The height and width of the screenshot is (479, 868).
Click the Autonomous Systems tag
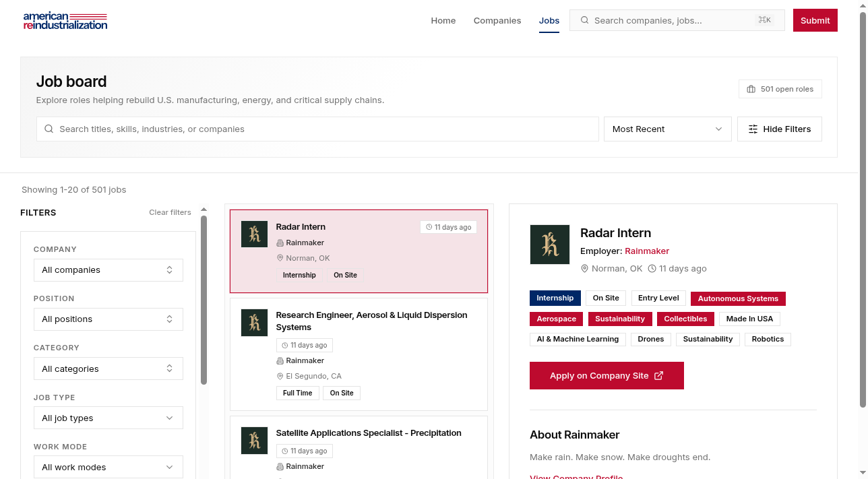coord(738,298)
